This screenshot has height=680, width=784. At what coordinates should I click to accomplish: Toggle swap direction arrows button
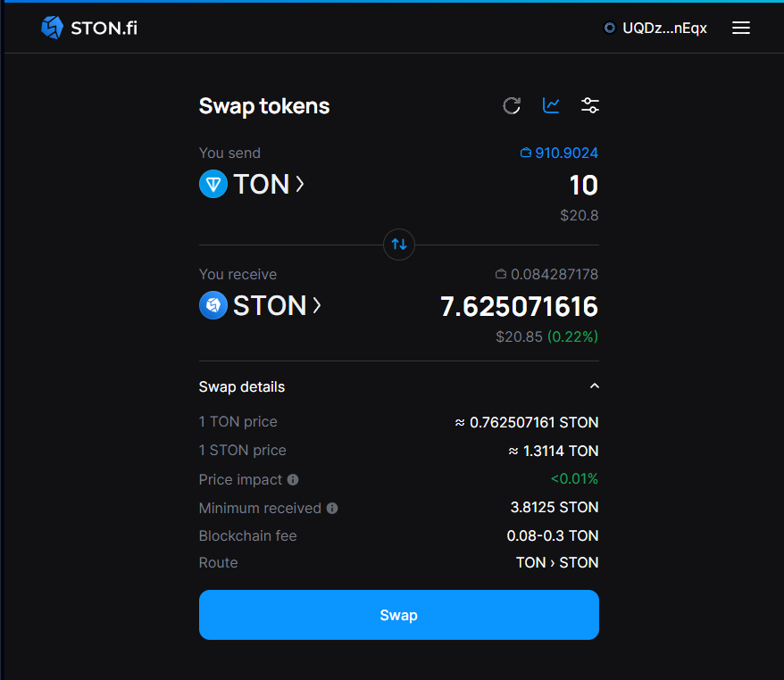click(399, 244)
